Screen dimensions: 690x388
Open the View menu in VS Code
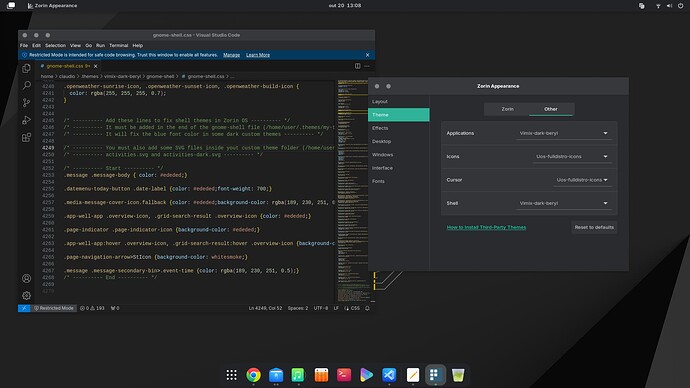[75, 45]
